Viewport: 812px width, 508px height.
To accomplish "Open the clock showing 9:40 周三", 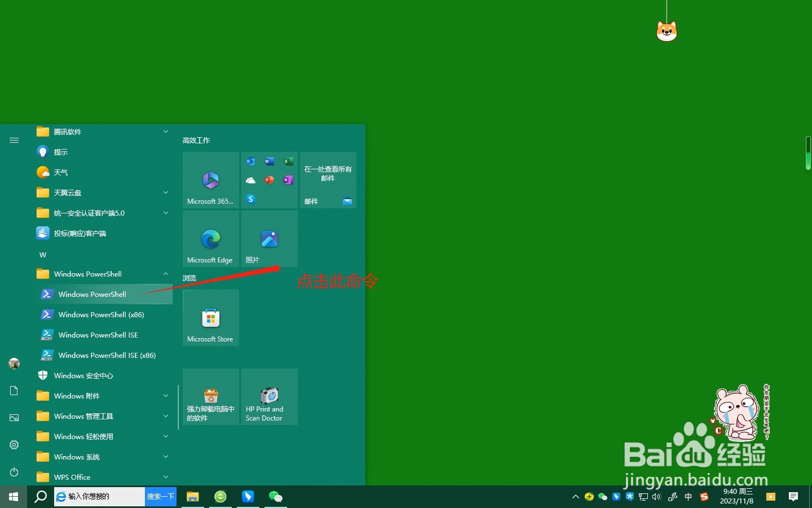I will point(737,497).
